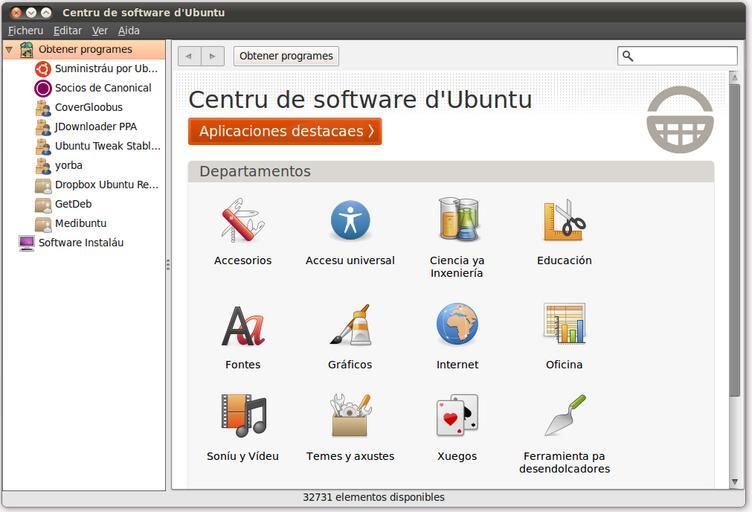This screenshot has width=752, height=512.
Task: Open the Accesorios department icon
Action: tap(242, 221)
